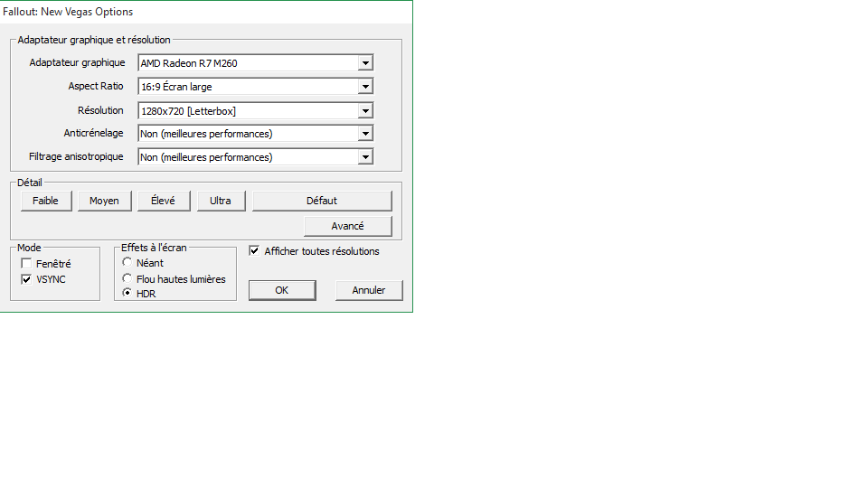Set detail to Moyen
This screenshot has width=868, height=488.
tap(104, 201)
